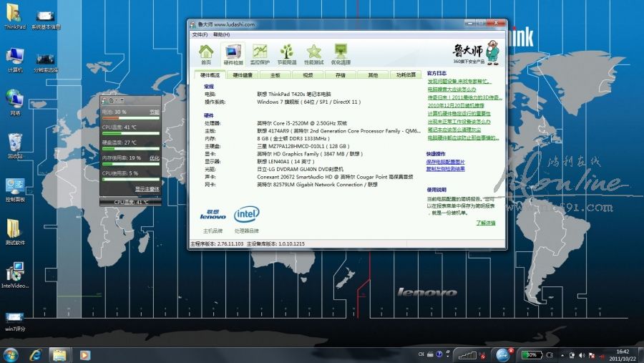Click the 保存电脑配置图片 link

446,162
